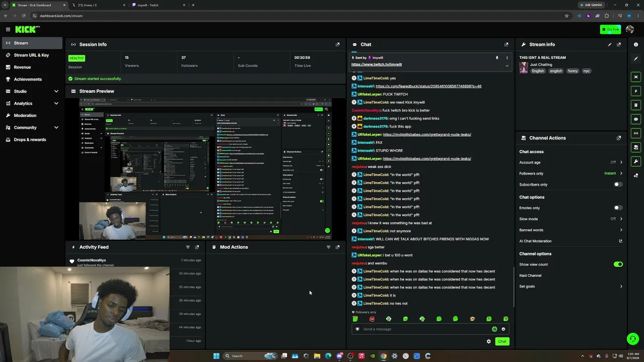Image resolution: width=644 pixels, height=362 pixels.
Task: Pop out the Activity Feed panel
Action: [x=197, y=247]
